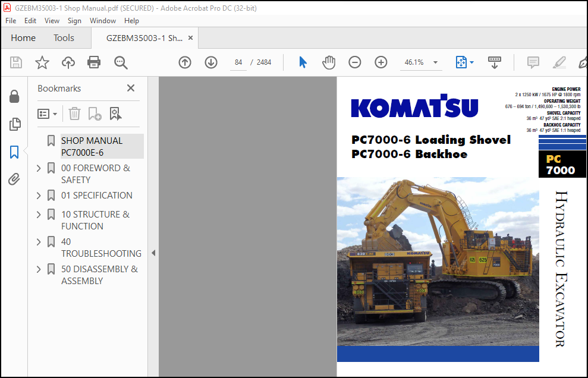Zoom out with minus button
Screen dimensions: 588x378
tap(355, 62)
